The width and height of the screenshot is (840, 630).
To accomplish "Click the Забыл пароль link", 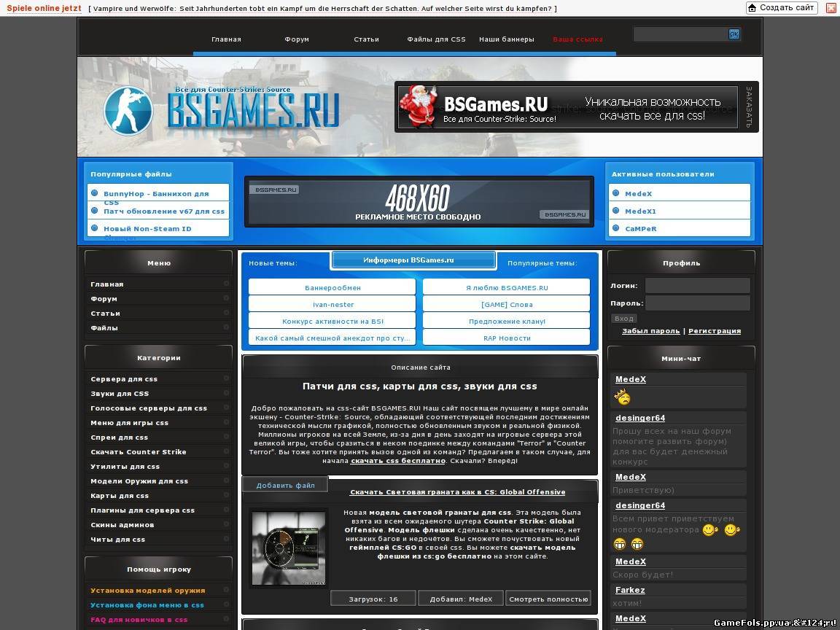I will point(651,331).
